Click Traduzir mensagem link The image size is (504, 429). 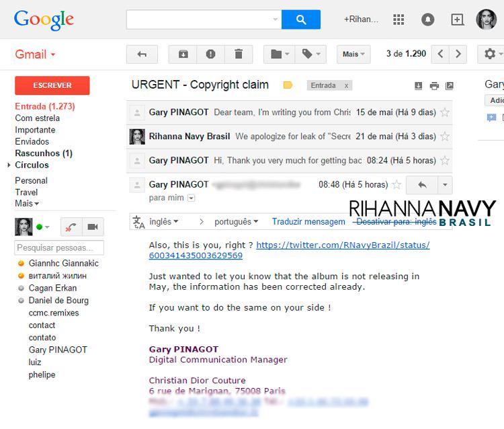(x=308, y=222)
